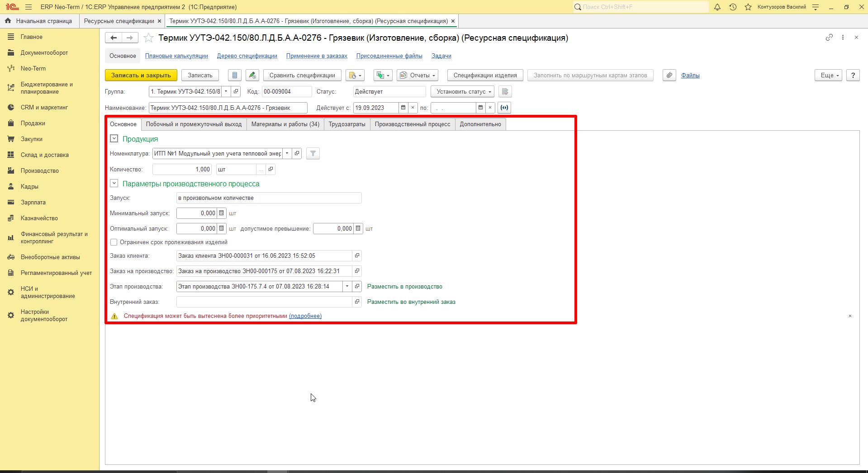The width and height of the screenshot is (868, 473).
Task: Click Сравнить спецификации button
Action: point(302,76)
